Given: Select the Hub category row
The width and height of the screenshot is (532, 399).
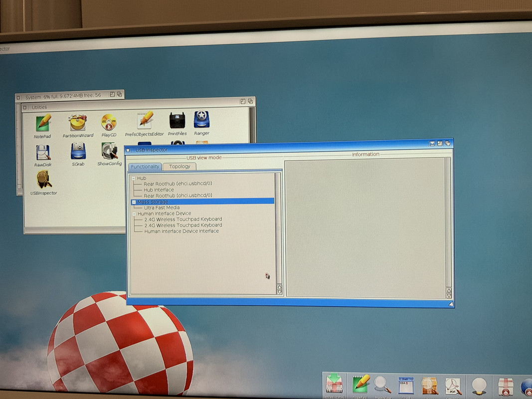Looking at the screenshot, I should click(x=142, y=178).
